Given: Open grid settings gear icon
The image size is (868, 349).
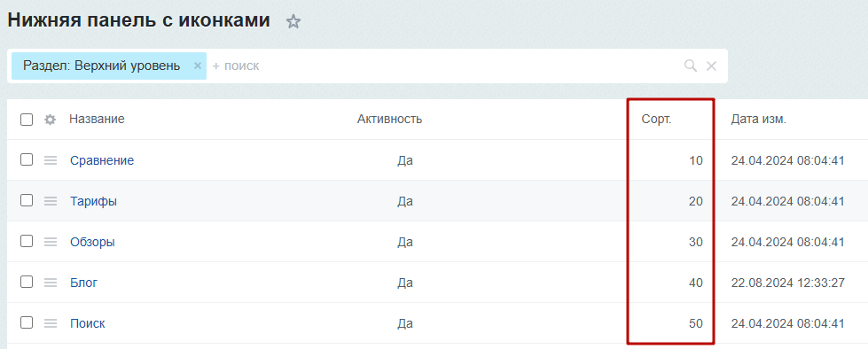Looking at the screenshot, I should pos(51,120).
